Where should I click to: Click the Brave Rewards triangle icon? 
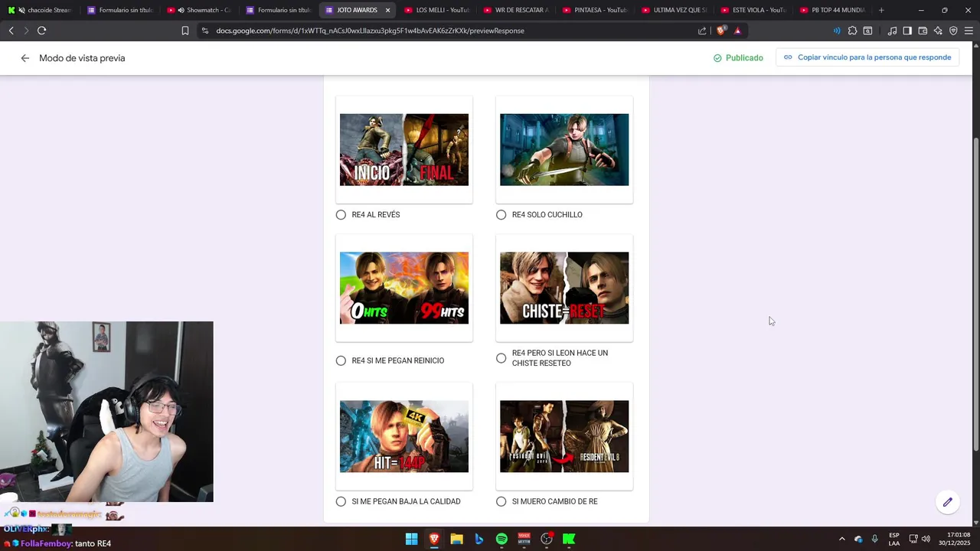[x=737, y=31]
